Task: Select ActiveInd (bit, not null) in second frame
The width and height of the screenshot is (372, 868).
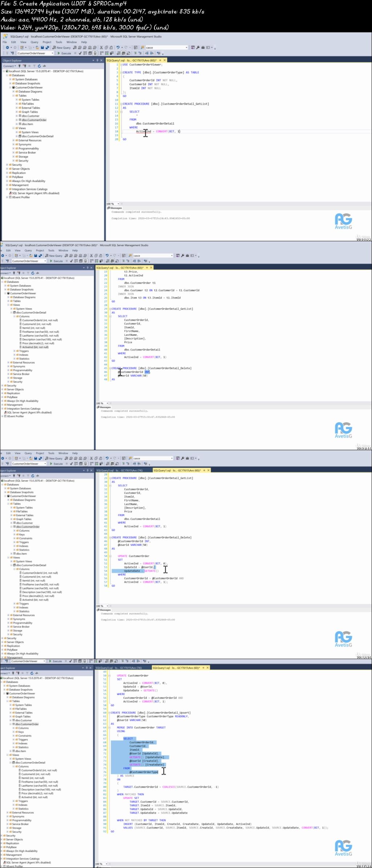Action: point(34,347)
